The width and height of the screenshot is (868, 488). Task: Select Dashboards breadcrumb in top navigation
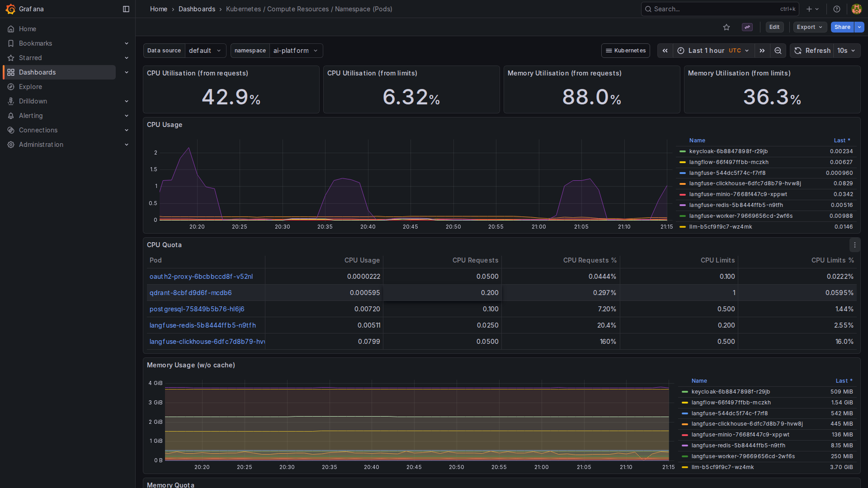click(x=197, y=9)
